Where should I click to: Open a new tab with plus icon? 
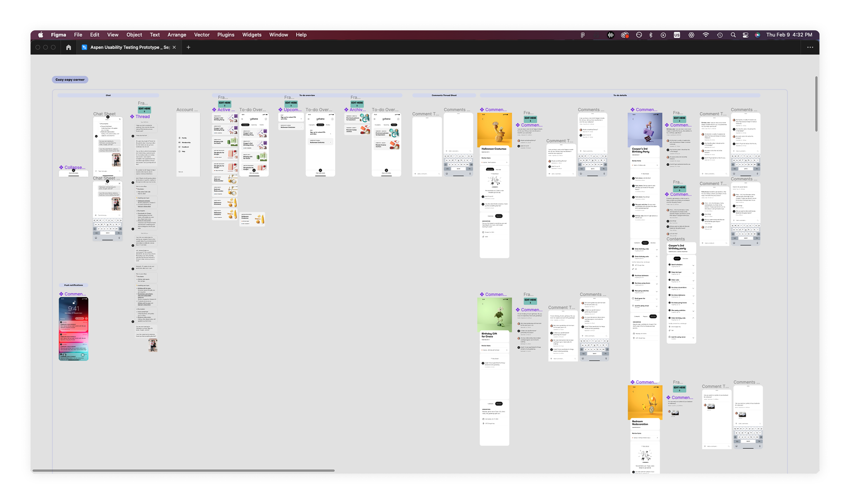click(x=188, y=47)
